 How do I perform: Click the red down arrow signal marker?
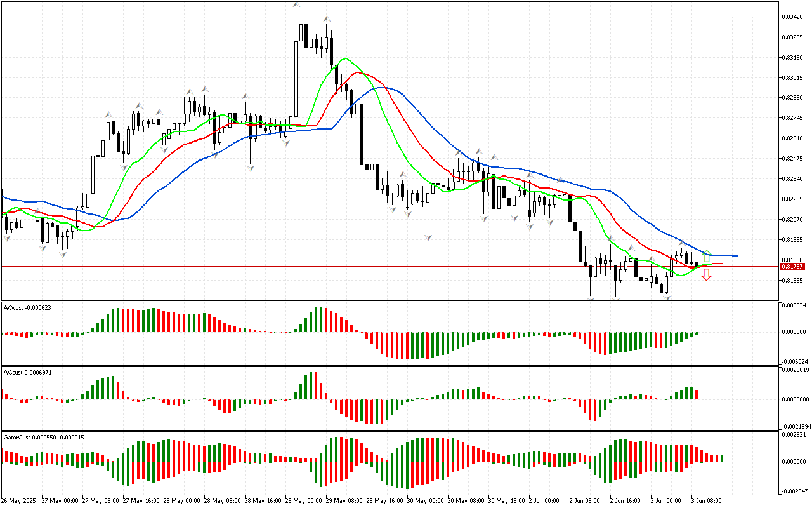click(706, 274)
